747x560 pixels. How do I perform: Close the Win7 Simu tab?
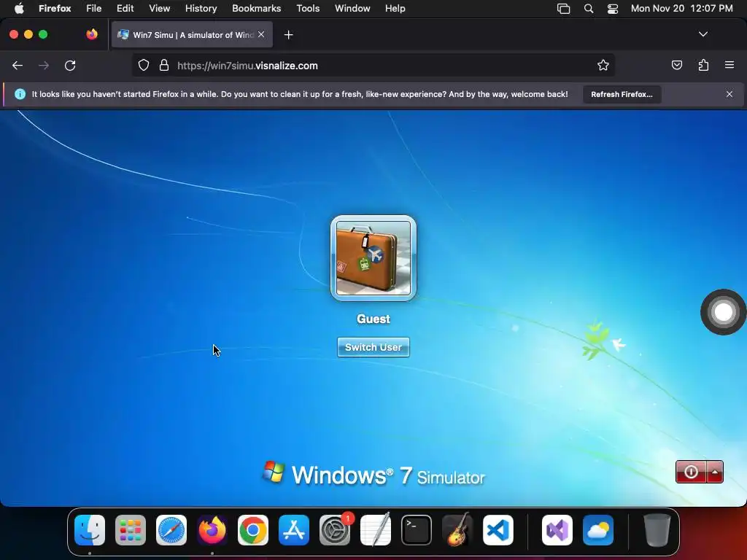(261, 34)
